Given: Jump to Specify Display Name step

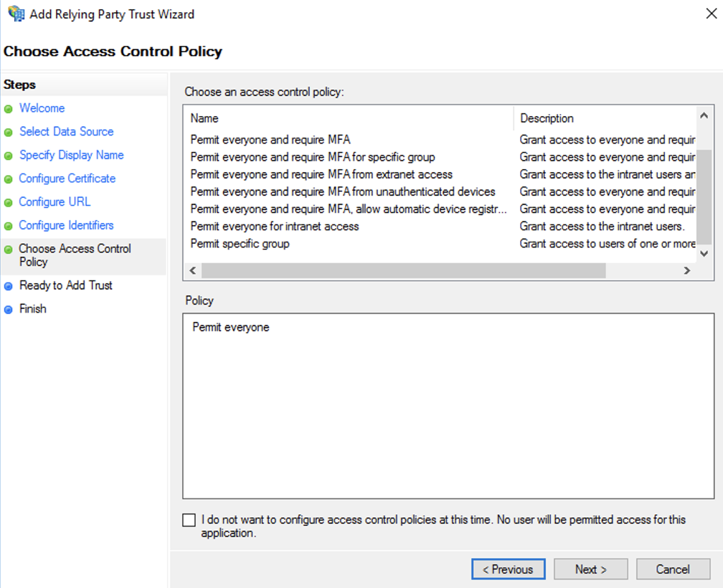Looking at the screenshot, I should (x=72, y=156).
